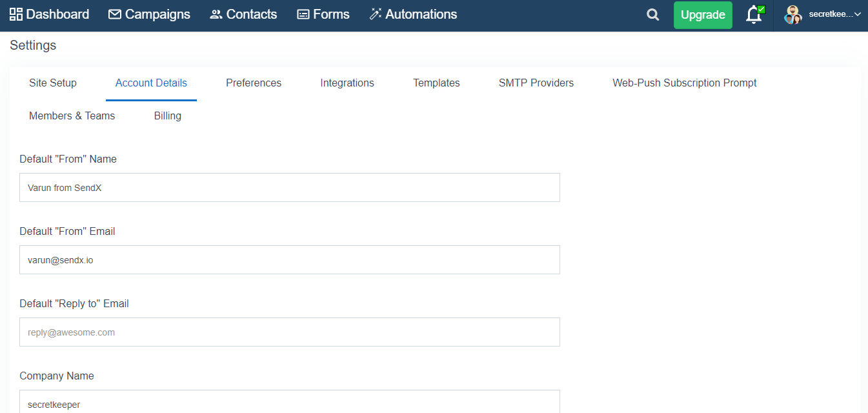Click the Contacts people icon
The width and height of the screenshot is (868, 413).
click(216, 14)
